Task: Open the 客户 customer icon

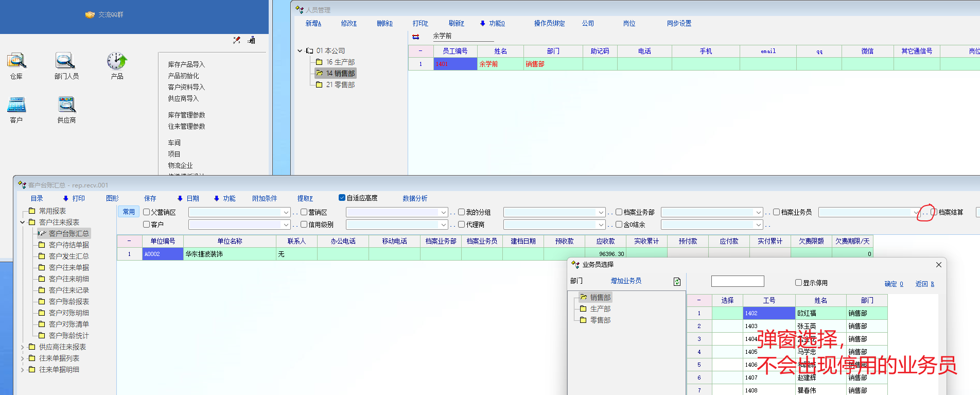Action: [x=16, y=105]
